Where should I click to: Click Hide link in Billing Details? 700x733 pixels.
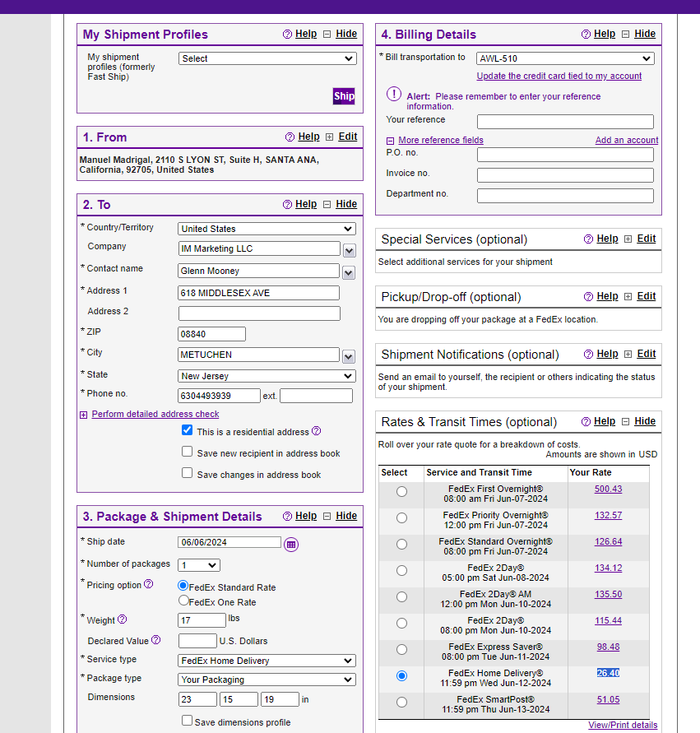(x=645, y=34)
